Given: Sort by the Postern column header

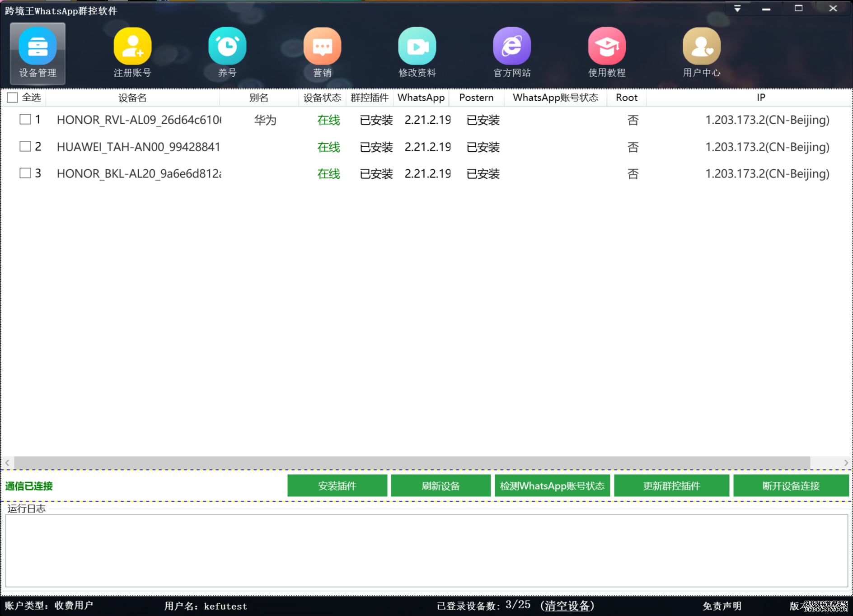Looking at the screenshot, I should click(x=476, y=98).
